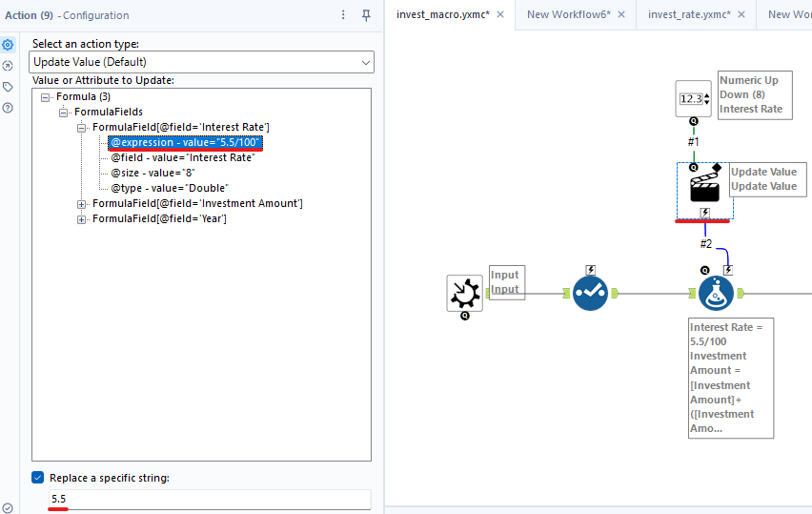Open the help question mark icon in sidebar

click(8, 108)
